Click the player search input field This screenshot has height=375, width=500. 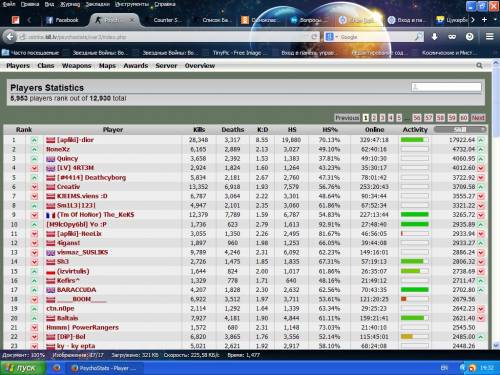coord(446,87)
